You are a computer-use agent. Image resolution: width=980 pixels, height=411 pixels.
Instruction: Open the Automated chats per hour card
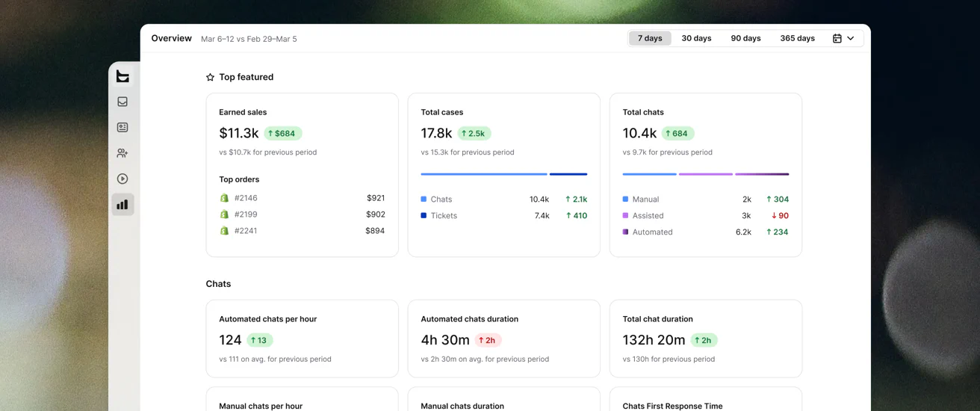302,339
